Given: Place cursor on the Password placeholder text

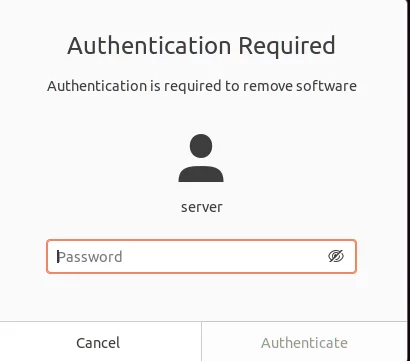Looking at the screenshot, I should pos(90,257).
